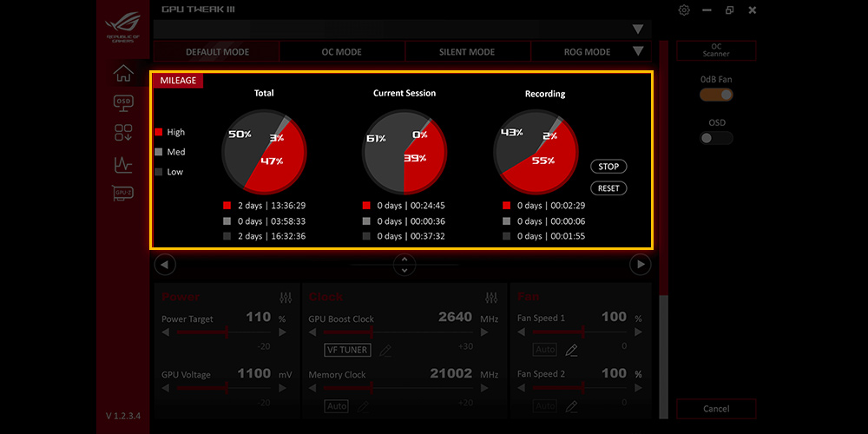Open the OSD monitor sidebar icon
Viewport: 868px width, 434px height.
pyautogui.click(x=123, y=103)
